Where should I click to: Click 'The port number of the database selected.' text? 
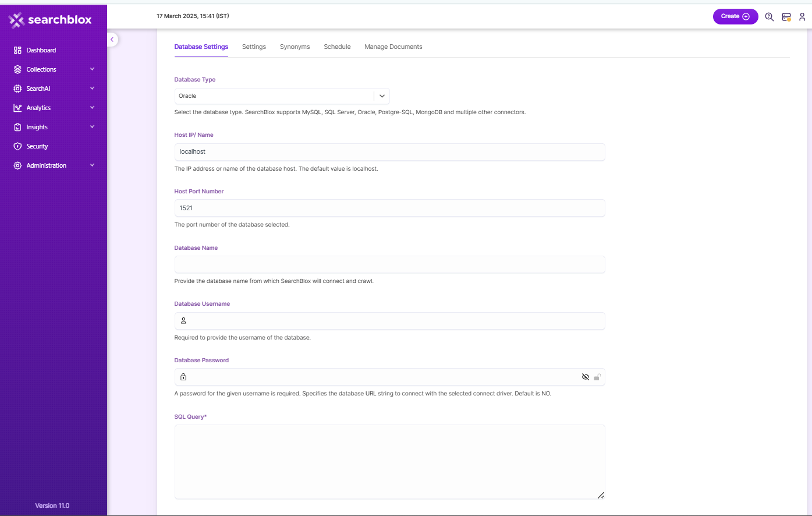click(232, 225)
